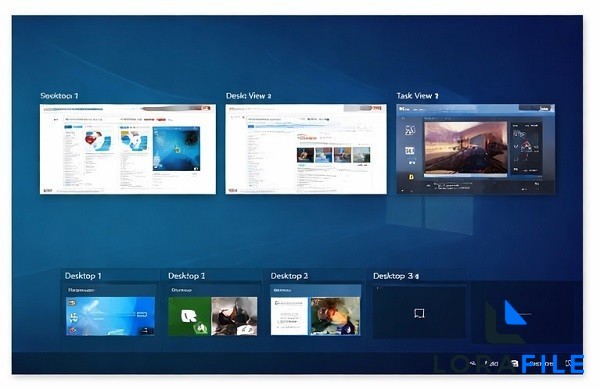The image size is (600, 389).
Task: Click the green app tile in the bottom desktop preview
Action: 189,316
